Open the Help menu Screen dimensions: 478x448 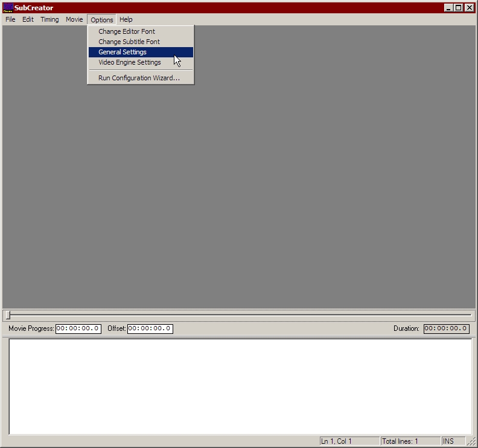click(126, 19)
